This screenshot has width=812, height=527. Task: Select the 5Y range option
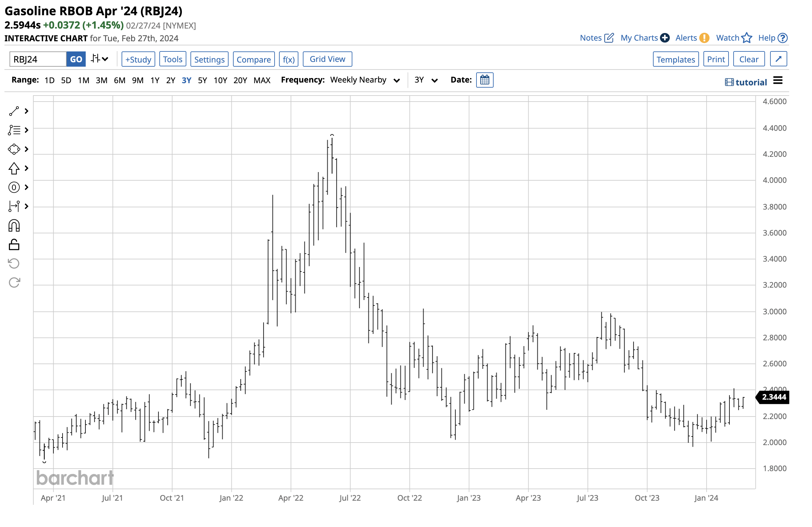pos(202,81)
